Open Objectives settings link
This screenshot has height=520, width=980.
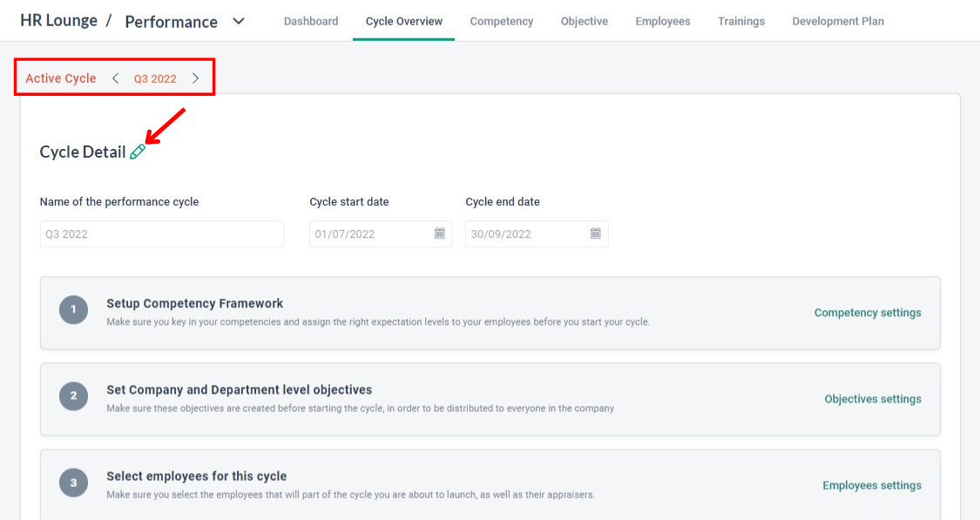click(873, 399)
